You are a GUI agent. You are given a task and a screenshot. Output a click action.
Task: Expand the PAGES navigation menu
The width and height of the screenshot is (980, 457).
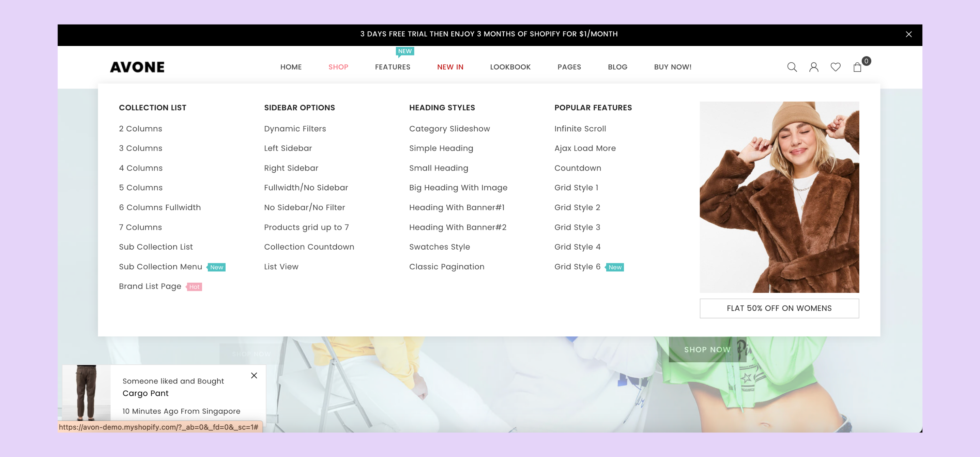(569, 67)
